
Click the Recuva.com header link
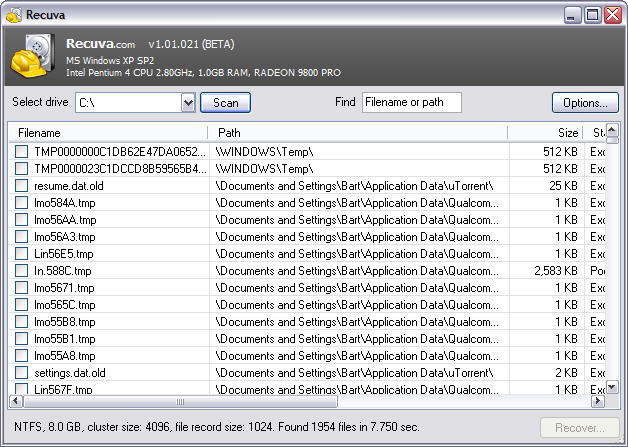coord(101,43)
